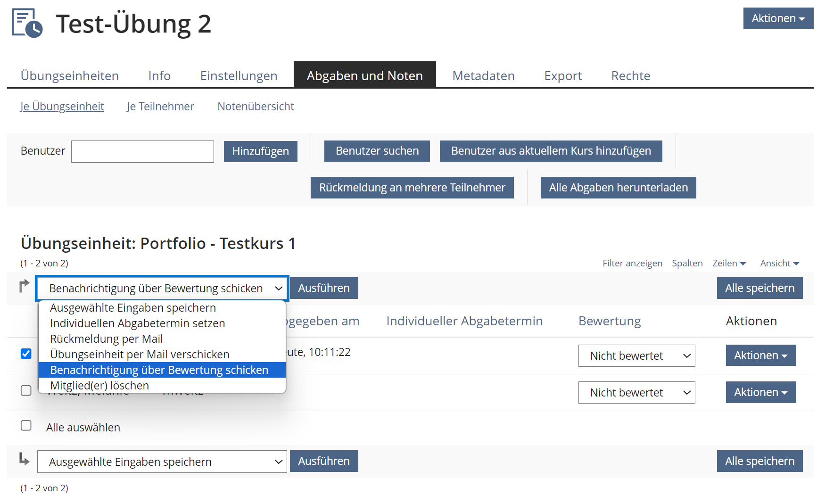This screenshot has width=817, height=504.
Task: Open second row's Aktionen button menu
Action: (760, 392)
